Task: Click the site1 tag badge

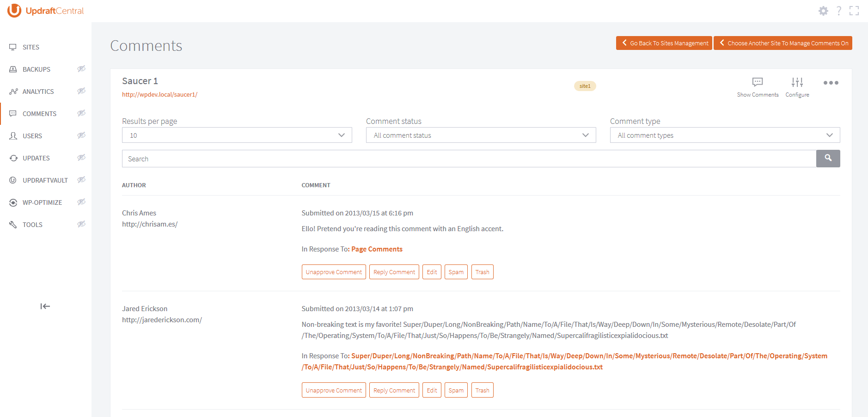Action: tap(585, 86)
